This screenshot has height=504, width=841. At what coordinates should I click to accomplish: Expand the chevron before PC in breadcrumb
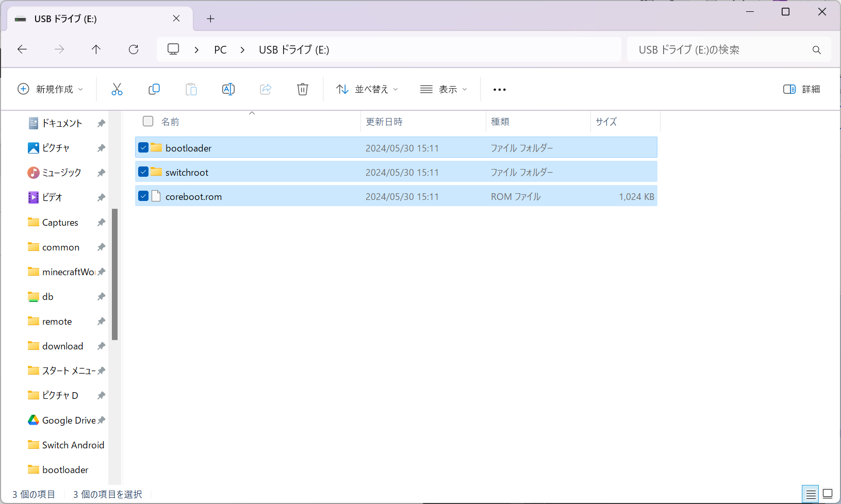point(196,50)
